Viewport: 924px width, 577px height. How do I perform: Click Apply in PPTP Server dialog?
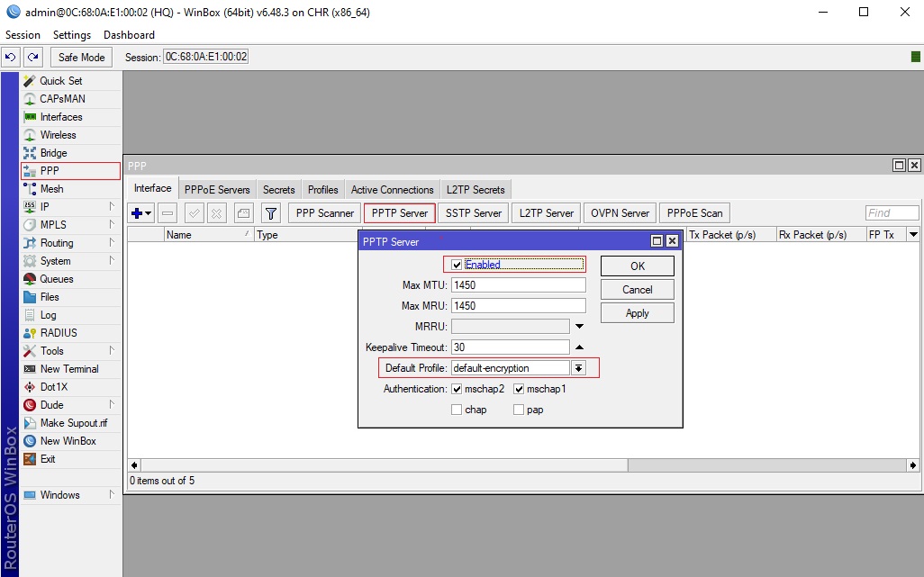[x=637, y=313]
